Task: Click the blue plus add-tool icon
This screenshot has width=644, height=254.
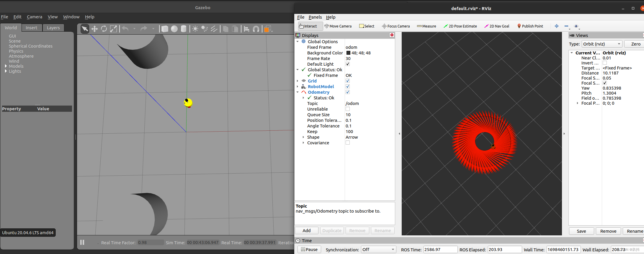Action: [x=557, y=26]
